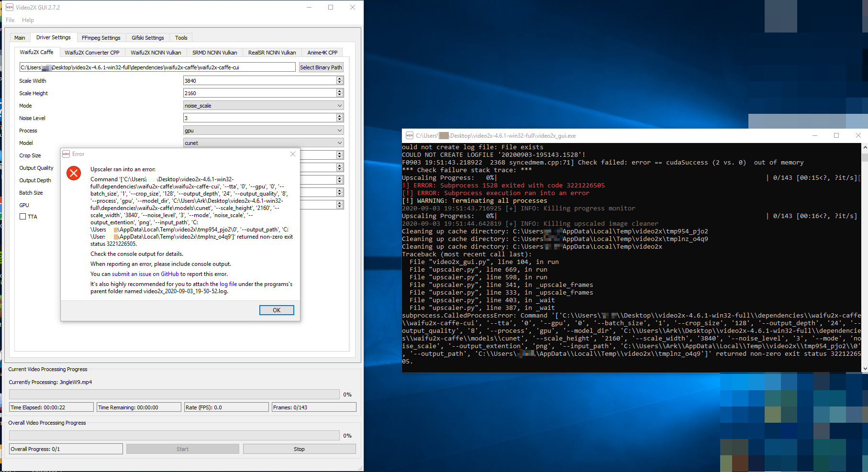This screenshot has height=472, width=868.
Task: Click the Overall Video Processing progress bar
Action: point(174,436)
